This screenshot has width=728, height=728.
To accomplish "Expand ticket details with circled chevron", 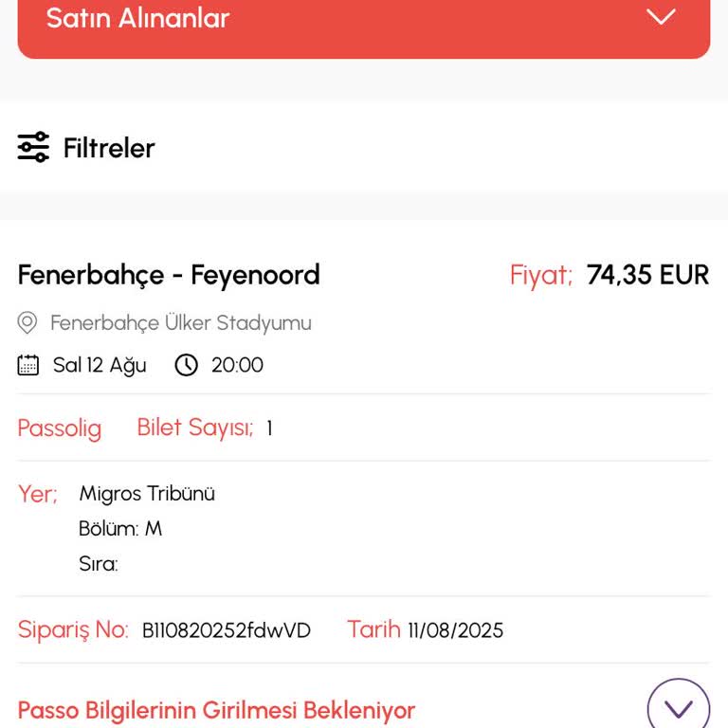I will pos(678,707).
